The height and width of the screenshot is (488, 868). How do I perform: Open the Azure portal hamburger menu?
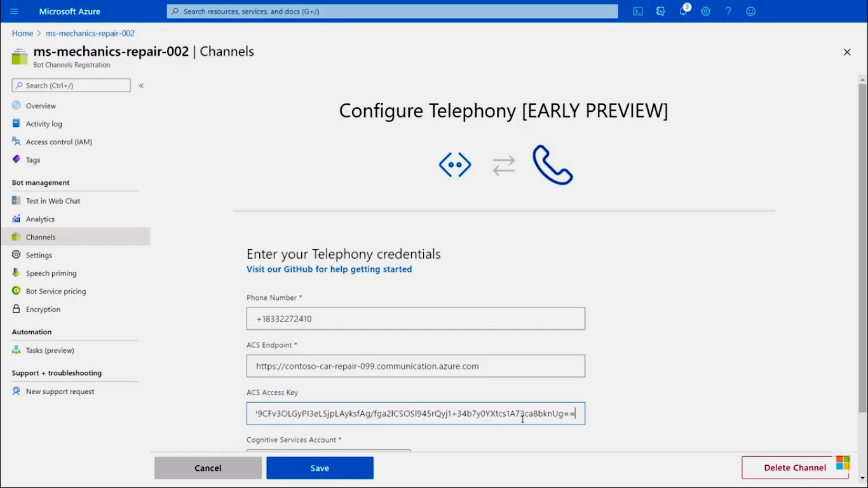click(14, 11)
